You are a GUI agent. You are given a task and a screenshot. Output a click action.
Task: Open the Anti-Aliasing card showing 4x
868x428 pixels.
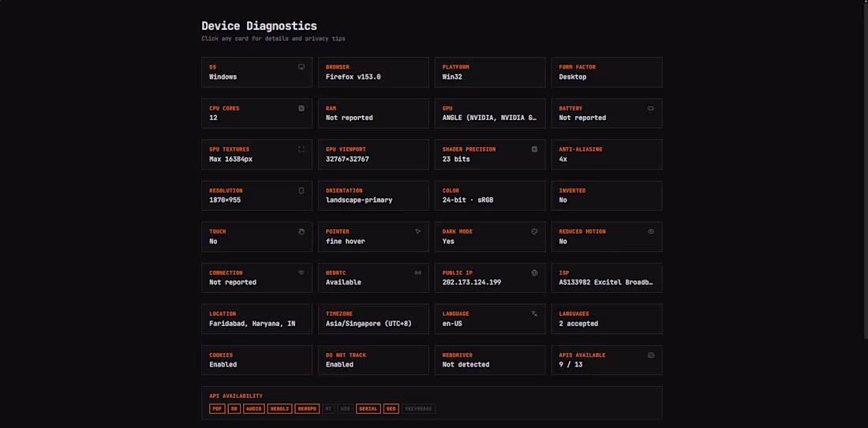[x=607, y=155]
